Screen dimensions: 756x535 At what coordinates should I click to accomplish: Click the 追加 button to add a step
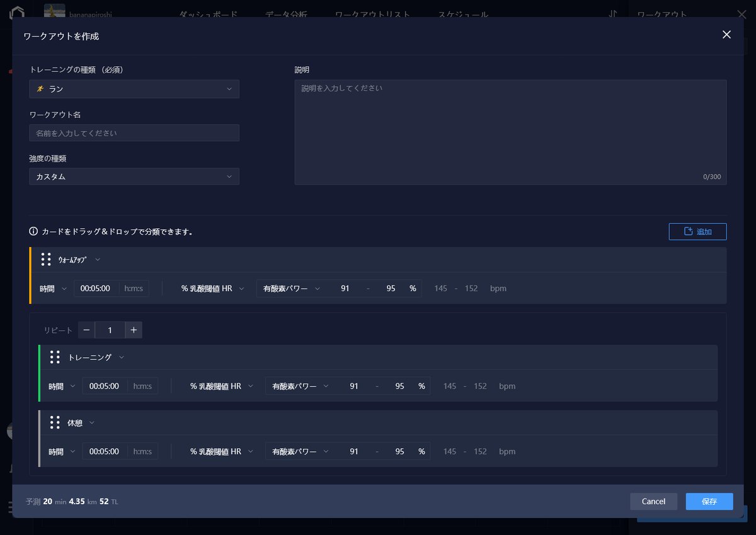click(x=697, y=232)
